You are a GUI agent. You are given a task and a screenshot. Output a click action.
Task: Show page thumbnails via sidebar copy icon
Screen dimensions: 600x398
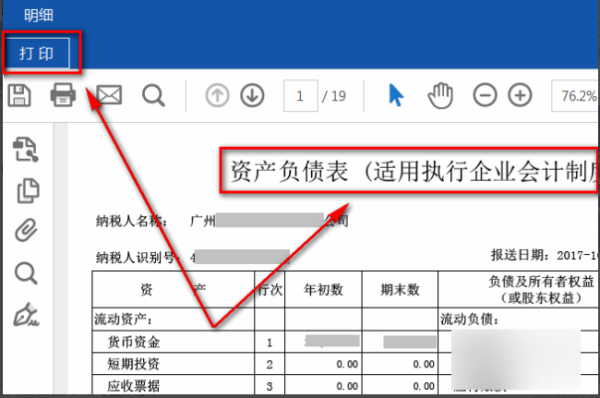coord(28,190)
